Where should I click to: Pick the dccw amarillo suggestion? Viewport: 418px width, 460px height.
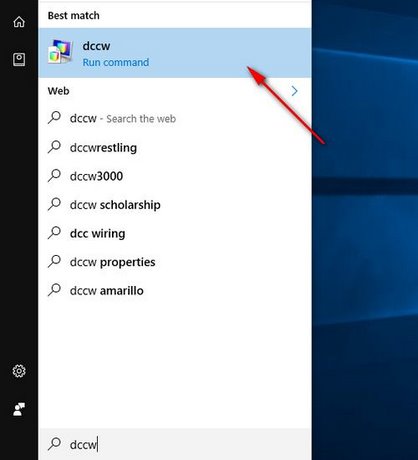175,290
